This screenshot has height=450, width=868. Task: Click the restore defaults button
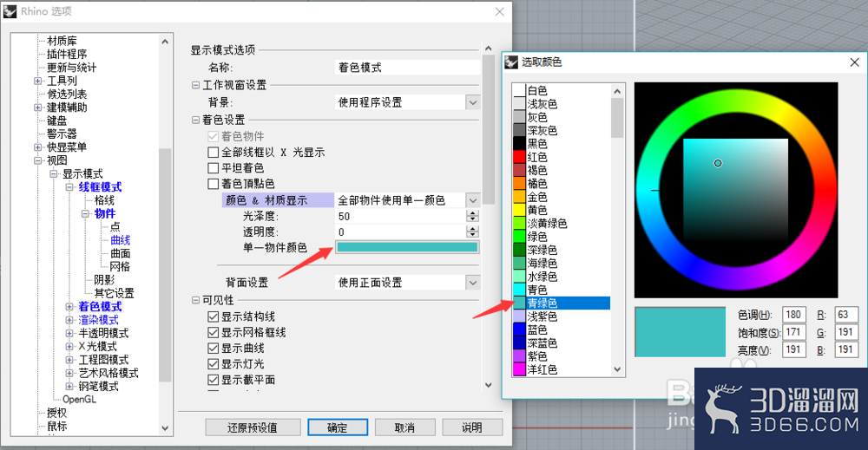[x=253, y=427]
